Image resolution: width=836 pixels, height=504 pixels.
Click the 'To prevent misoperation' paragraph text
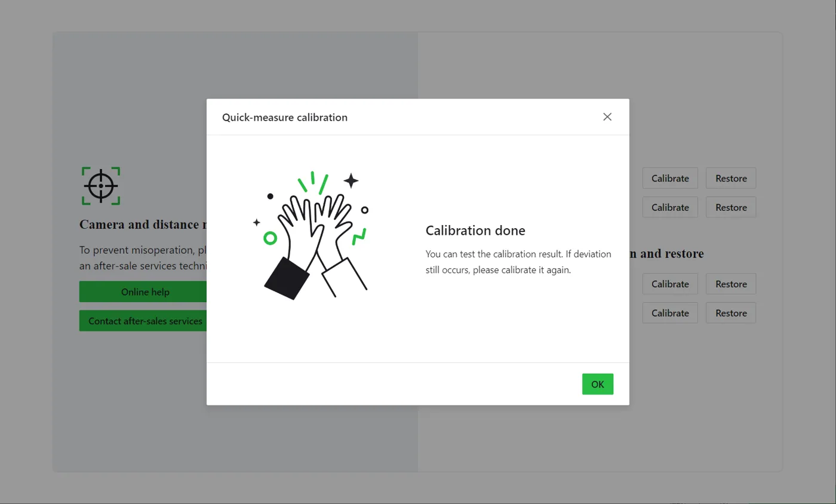click(143, 257)
